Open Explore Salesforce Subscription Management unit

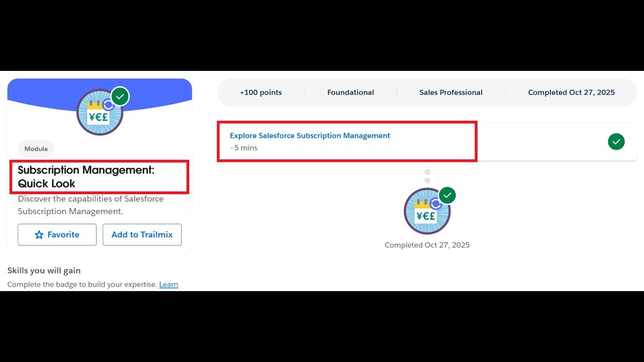pyautogui.click(x=310, y=136)
